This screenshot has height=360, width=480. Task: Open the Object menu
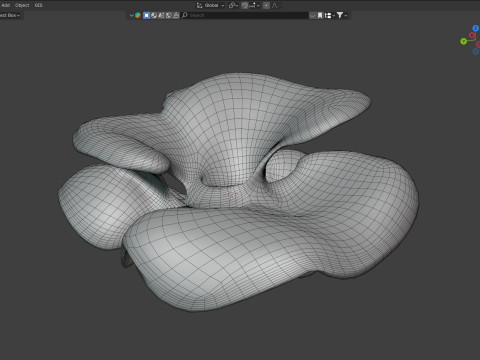coord(22,5)
